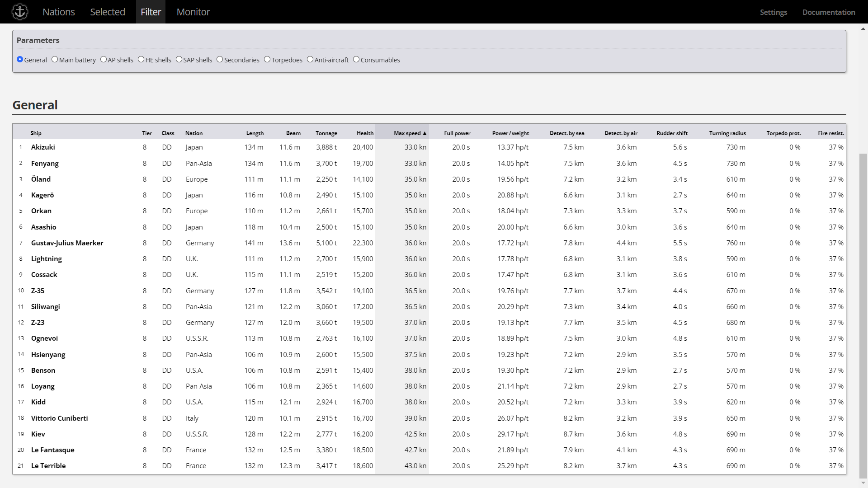Click the Fenyang ship name
This screenshot has width=868, height=488.
45,163
